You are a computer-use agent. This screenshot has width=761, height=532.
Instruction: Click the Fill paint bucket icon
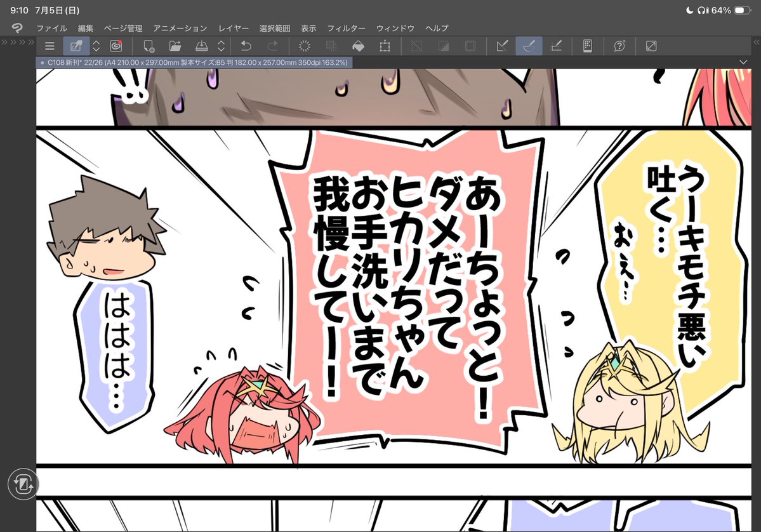(x=358, y=46)
